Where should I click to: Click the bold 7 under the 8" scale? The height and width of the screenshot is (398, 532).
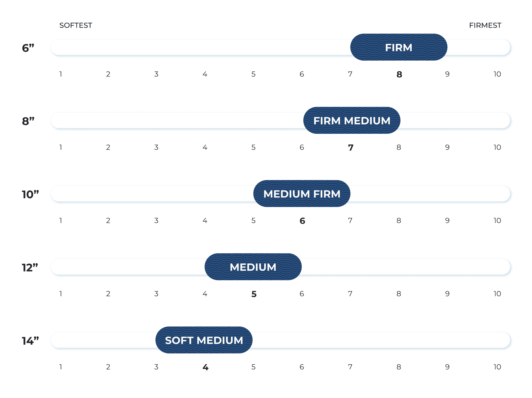coord(350,147)
